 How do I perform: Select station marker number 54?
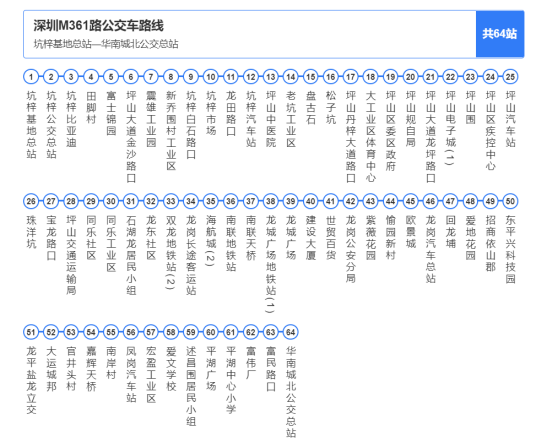91,332
